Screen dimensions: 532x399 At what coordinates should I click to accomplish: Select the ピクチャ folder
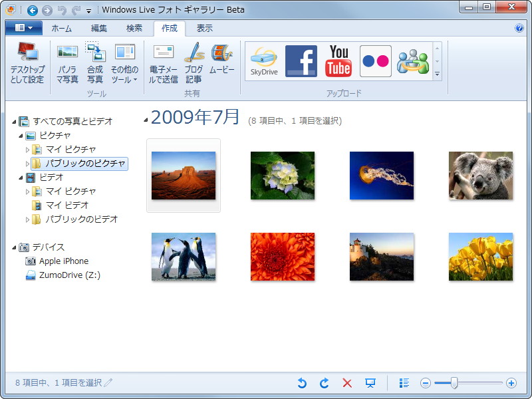click(x=48, y=136)
